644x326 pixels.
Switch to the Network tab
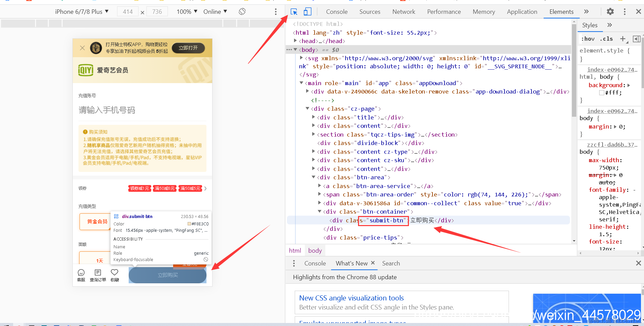tap(404, 12)
